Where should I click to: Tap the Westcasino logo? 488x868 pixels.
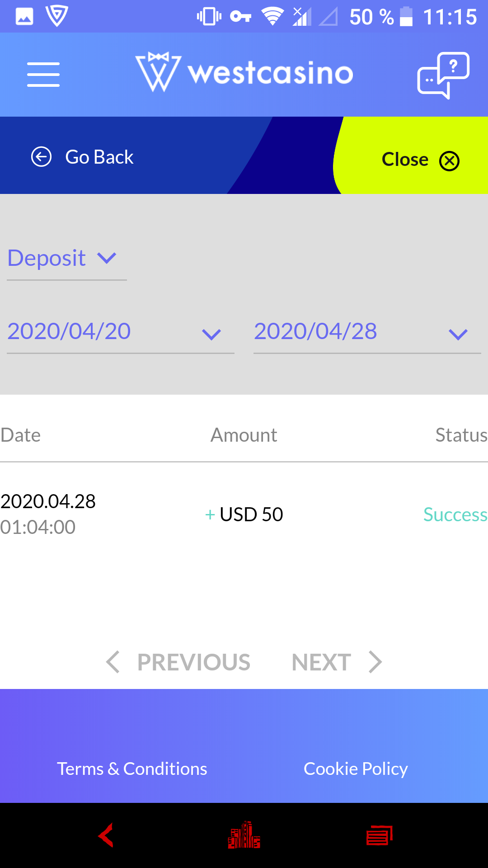(244, 73)
